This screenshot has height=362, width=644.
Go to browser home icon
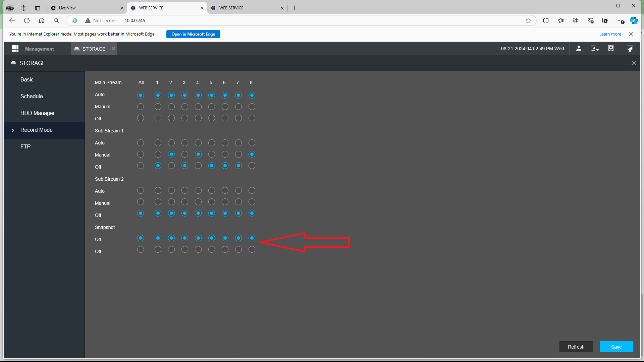click(42, 20)
